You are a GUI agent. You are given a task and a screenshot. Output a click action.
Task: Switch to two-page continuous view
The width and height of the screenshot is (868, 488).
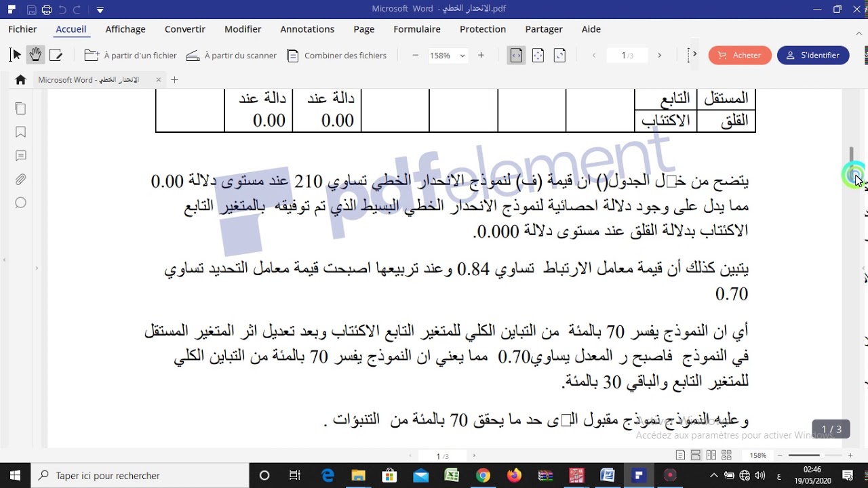(x=727, y=455)
